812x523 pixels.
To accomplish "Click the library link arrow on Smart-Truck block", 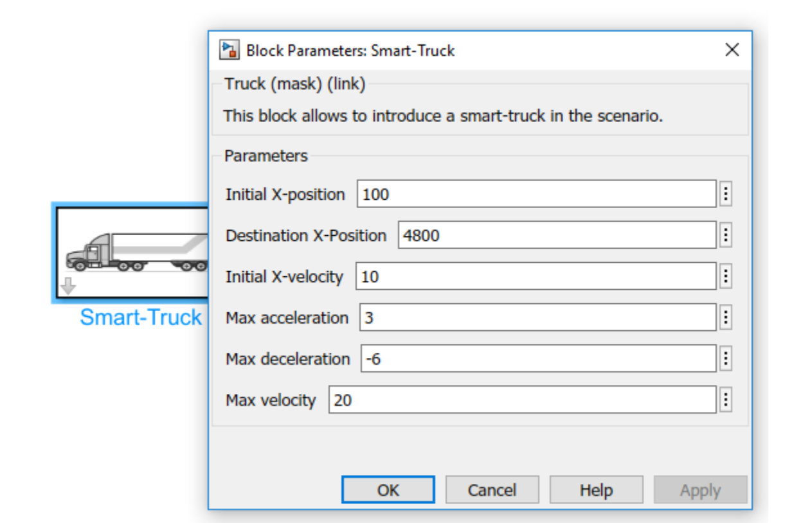I will (69, 286).
